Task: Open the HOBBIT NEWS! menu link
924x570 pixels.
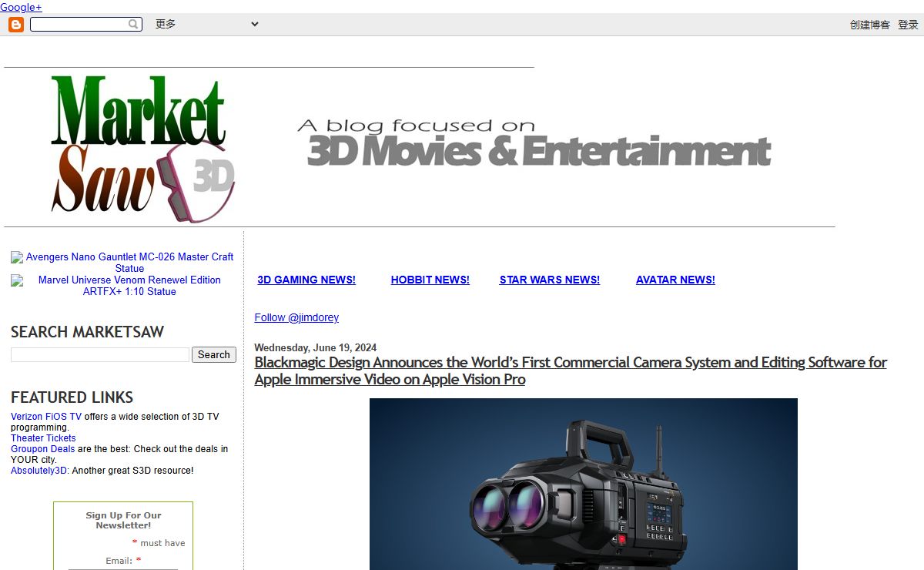Action: (430, 280)
